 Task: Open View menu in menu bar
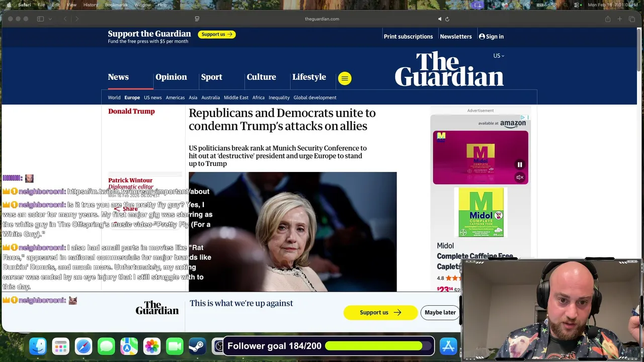tap(71, 5)
